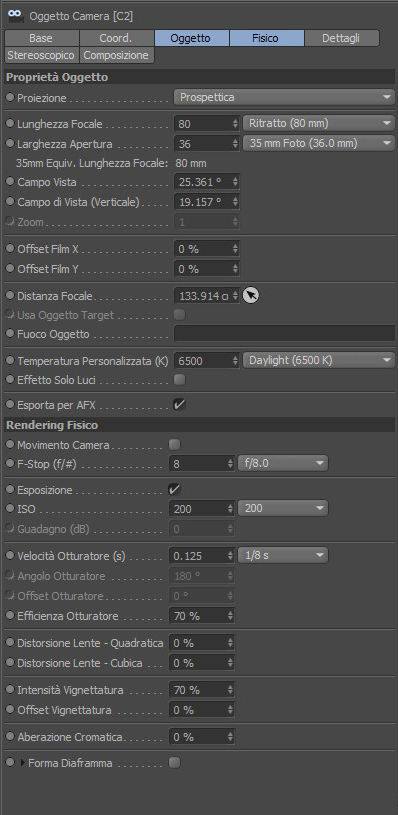
Task: Switch to the Base tab
Action: tap(42, 38)
